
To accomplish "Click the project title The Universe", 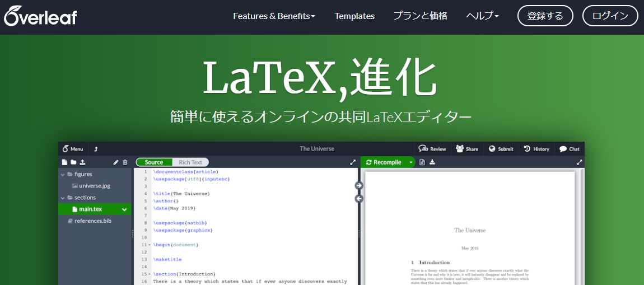I will [x=317, y=149].
